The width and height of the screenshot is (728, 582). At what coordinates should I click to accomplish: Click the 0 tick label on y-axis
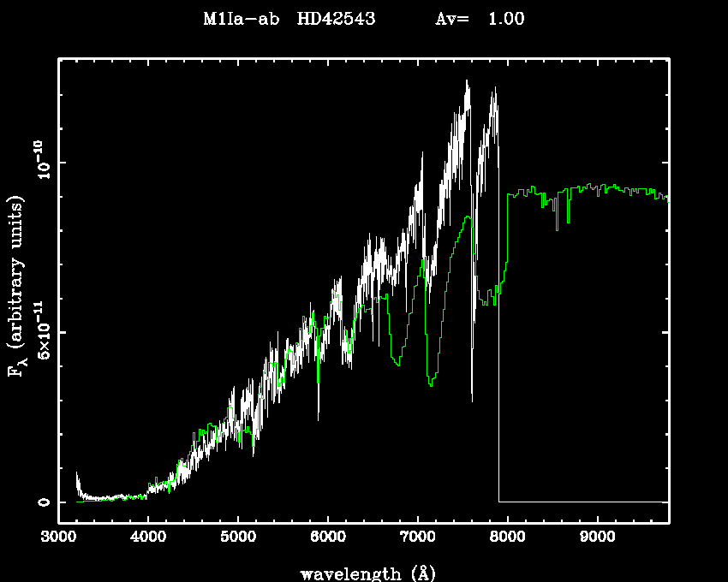[x=41, y=502]
